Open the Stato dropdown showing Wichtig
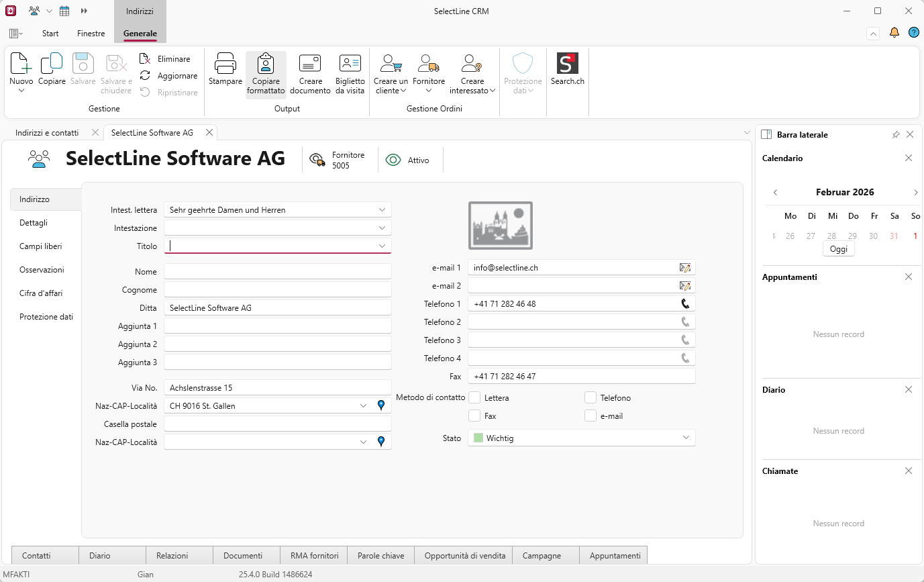Screen dimensions: 924x582 point(686,438)
